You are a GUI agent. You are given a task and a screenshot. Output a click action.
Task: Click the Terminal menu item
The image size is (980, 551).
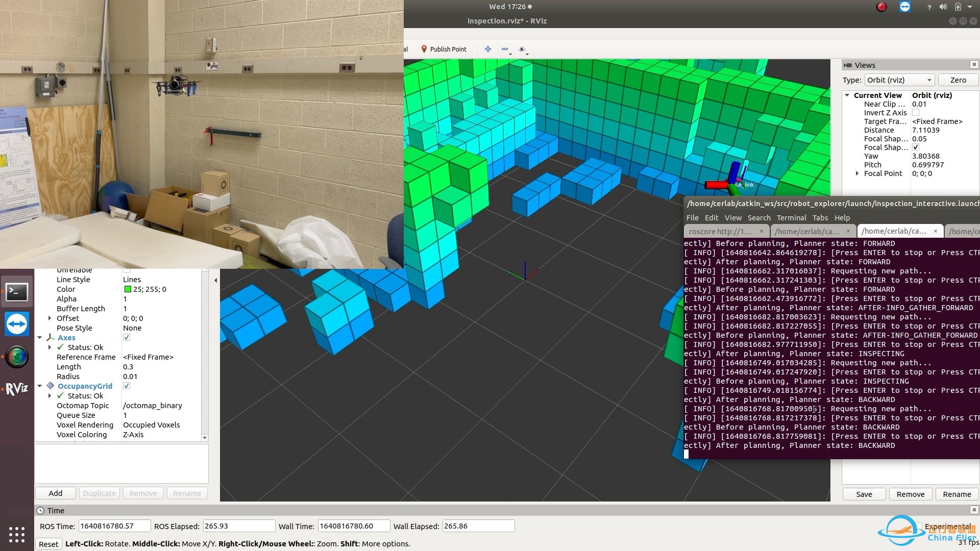tap(792, 217)
